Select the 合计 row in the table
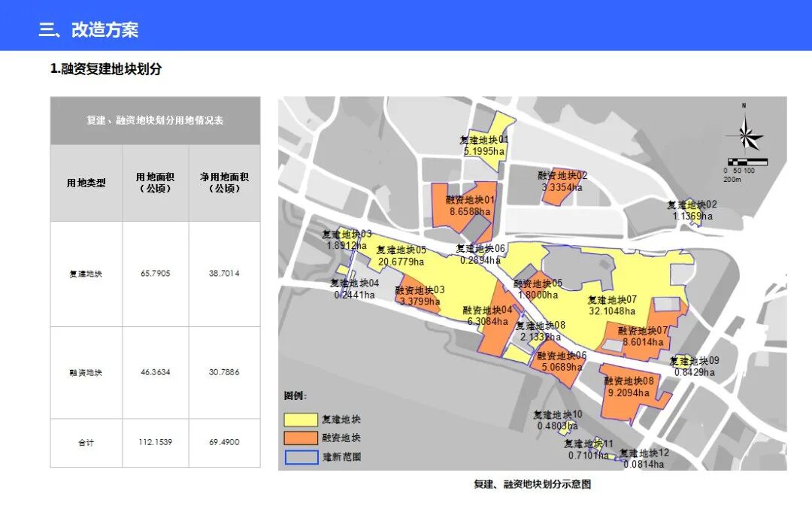Screen dimensions: 812x518 click(x=85, y=444)
